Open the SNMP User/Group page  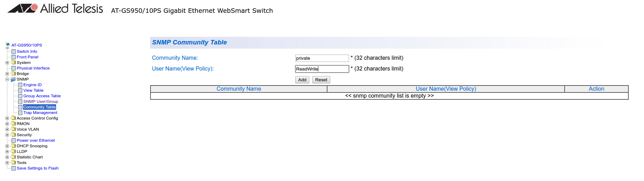point(40,101)
